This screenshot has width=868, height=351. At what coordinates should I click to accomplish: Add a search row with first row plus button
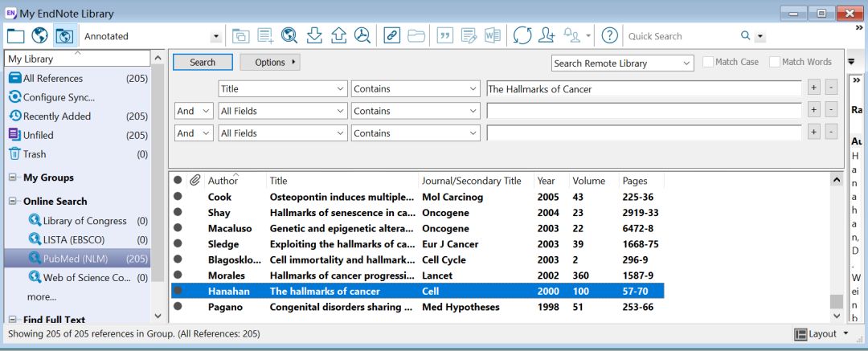tap(813, 88)
